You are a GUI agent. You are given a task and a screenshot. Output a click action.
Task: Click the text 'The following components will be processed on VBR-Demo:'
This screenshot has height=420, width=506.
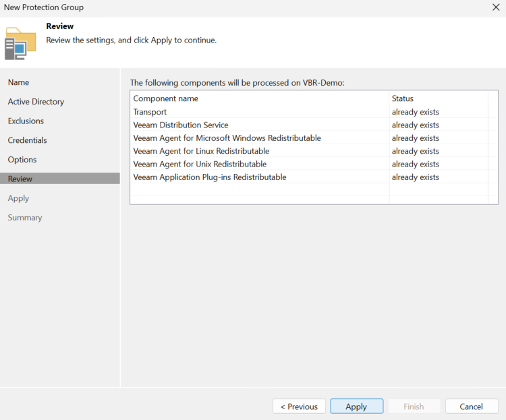237,83
